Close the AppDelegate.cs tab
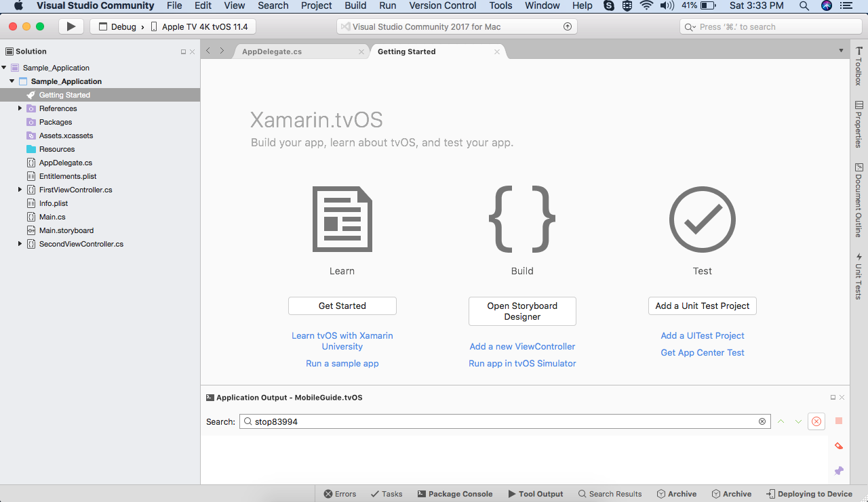The height and width of the screenshot is (502, 868). tap(361, 51)
